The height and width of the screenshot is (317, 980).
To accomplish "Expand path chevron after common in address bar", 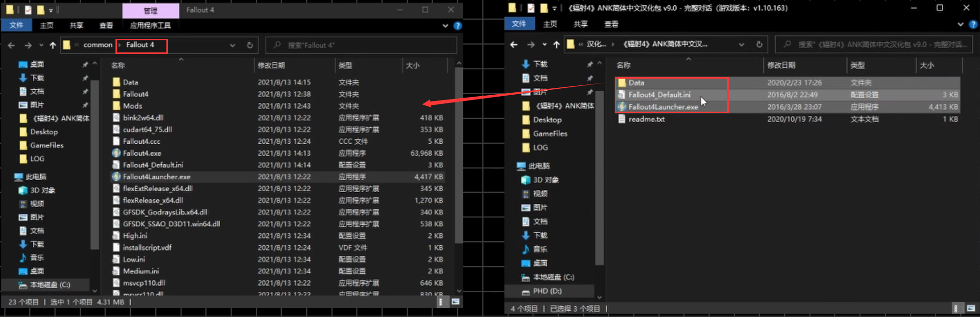I will [x=119, y=45].
